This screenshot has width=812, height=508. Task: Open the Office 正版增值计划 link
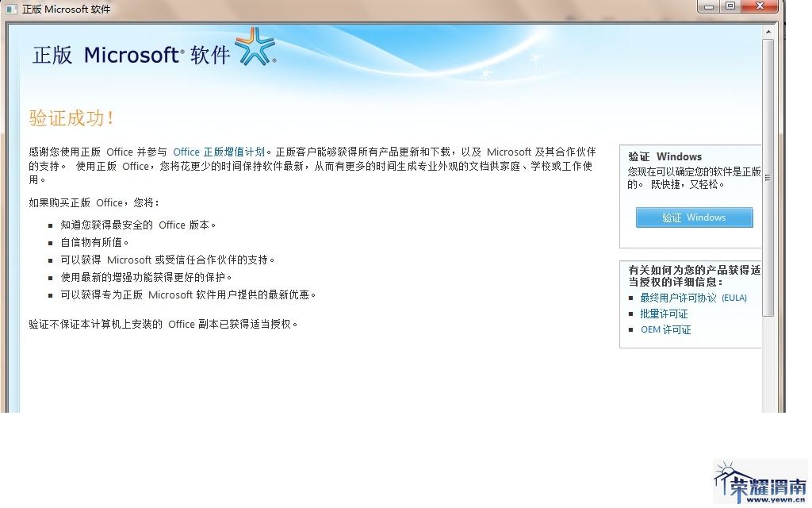coord(218,152)
